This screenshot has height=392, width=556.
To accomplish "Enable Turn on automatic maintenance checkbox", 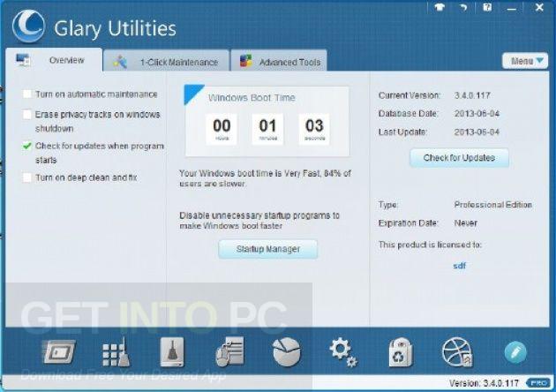I will (x=27, y=94).
